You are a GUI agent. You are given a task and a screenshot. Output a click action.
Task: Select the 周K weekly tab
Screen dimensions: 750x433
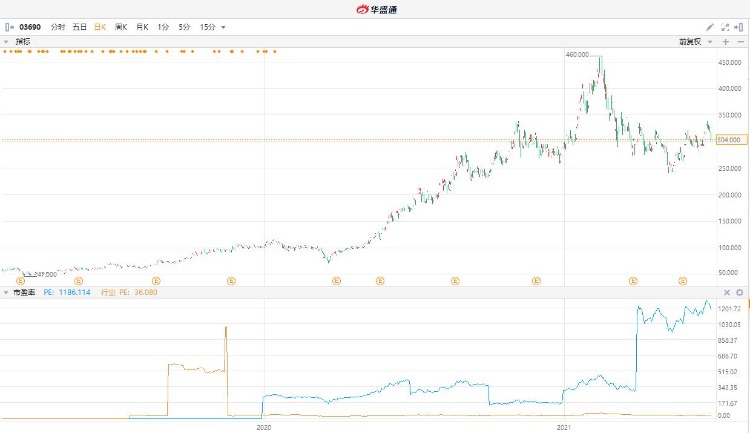coord(121,27)
